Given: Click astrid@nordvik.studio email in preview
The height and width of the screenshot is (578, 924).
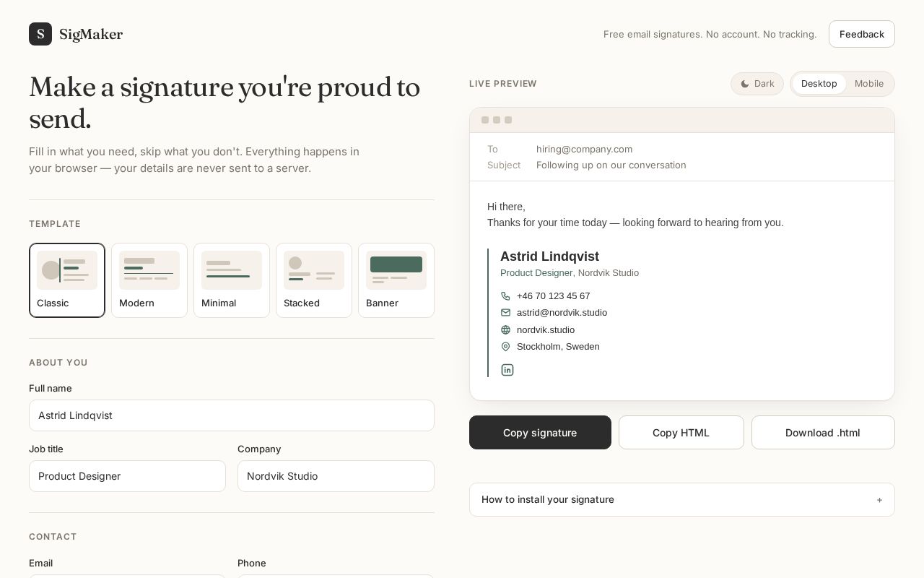Looking at the screenshot, I should (x=562, y=313).
